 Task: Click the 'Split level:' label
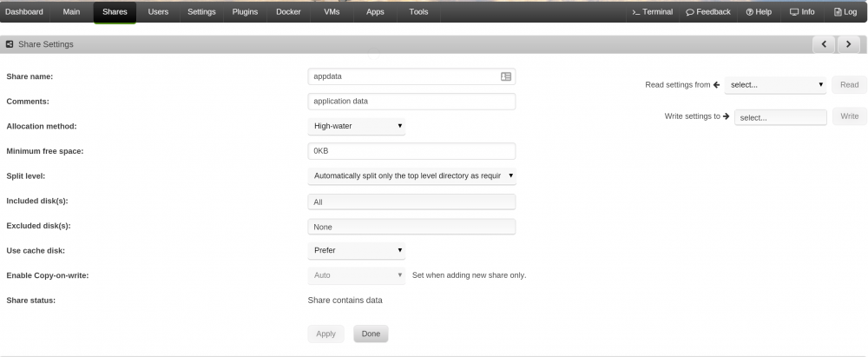click(x=25, y=175)
